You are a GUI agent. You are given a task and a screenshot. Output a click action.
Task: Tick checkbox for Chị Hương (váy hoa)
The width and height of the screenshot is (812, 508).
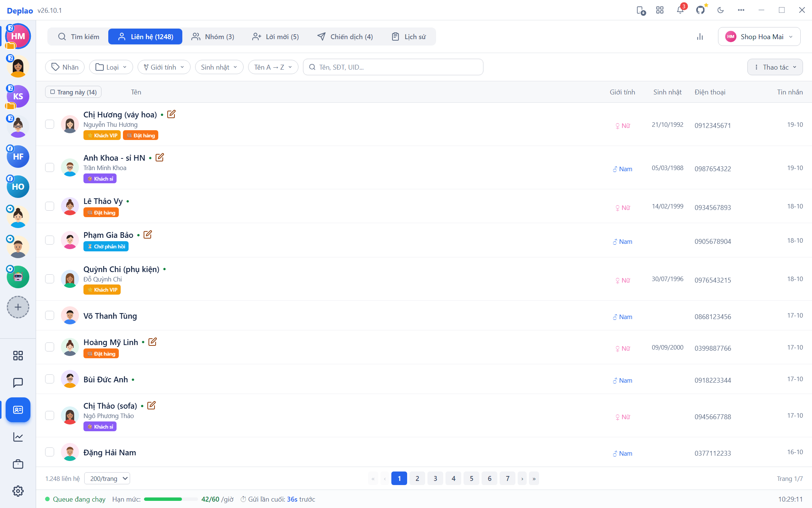pos(50,124)
